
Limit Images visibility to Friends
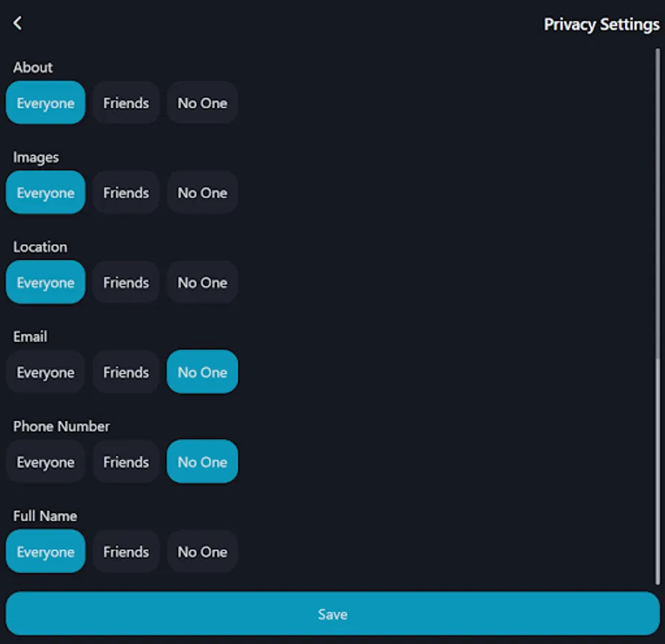click(x=126, y=192)
